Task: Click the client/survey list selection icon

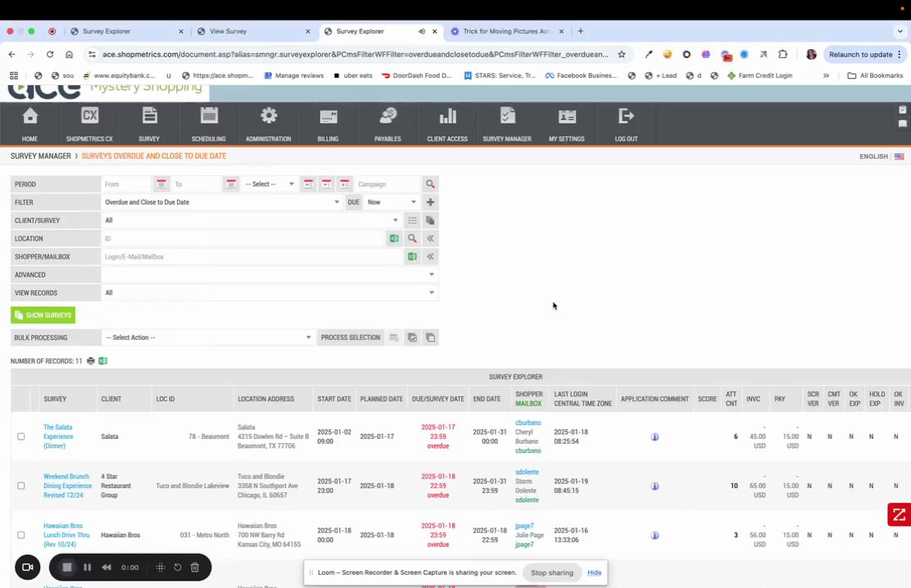Action: (x=412, y=220)
